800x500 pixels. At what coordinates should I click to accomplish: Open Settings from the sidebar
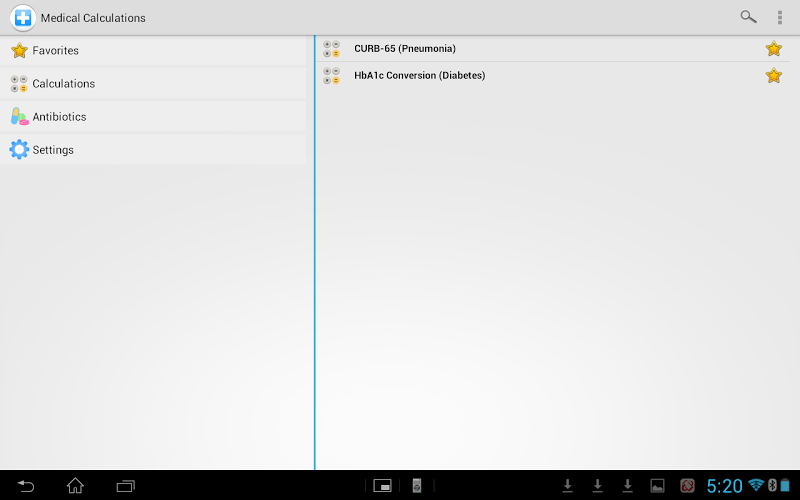[153, 149]
